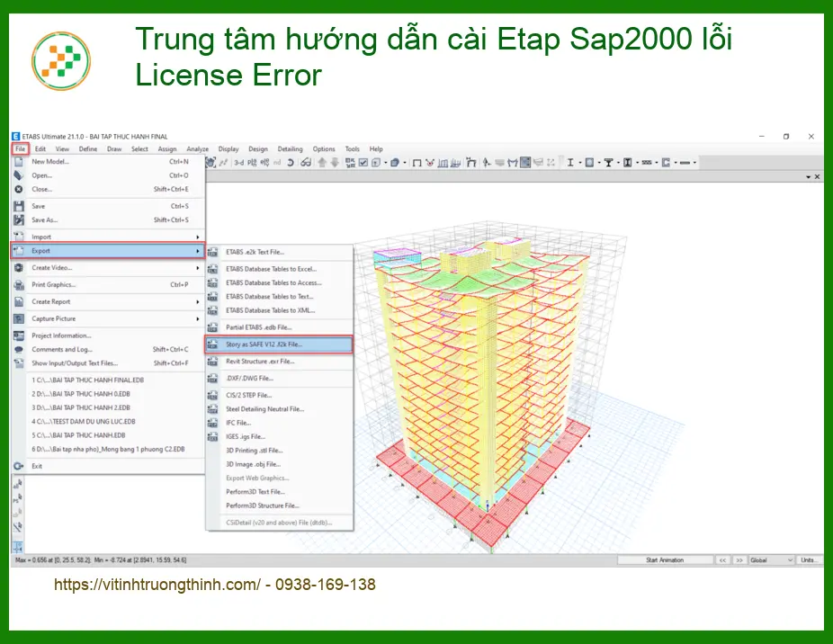Click the Capture Picture icon
The image size is (833, 644).
point(19,318)
